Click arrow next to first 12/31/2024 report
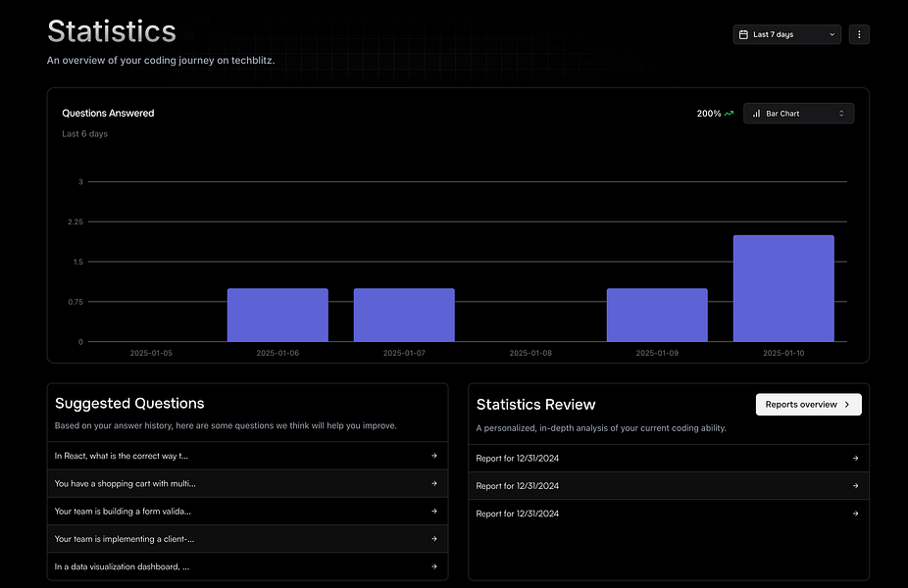The image size is (908, 588). coord(855,458)
